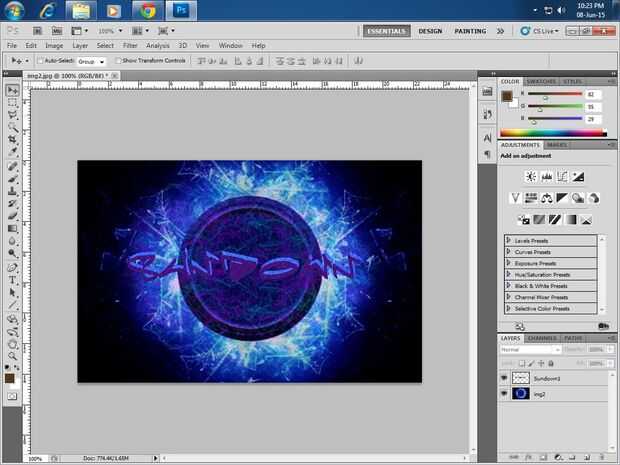The image size is (620, 465).
Task: Switch to the Channels tab
Action: click(542, 338)
